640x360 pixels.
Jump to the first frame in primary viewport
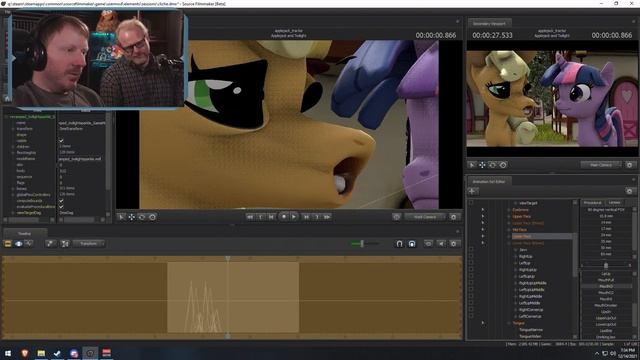[x=250, y=217]
